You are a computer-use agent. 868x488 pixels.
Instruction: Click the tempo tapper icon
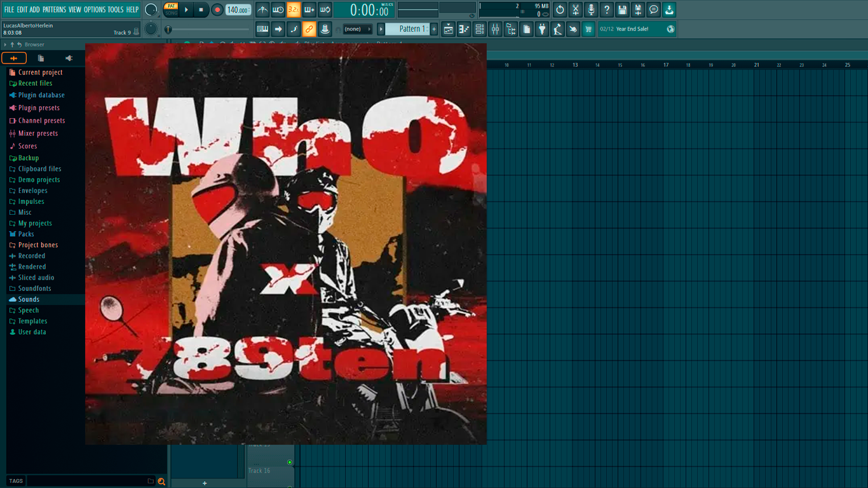pos(557,29)
